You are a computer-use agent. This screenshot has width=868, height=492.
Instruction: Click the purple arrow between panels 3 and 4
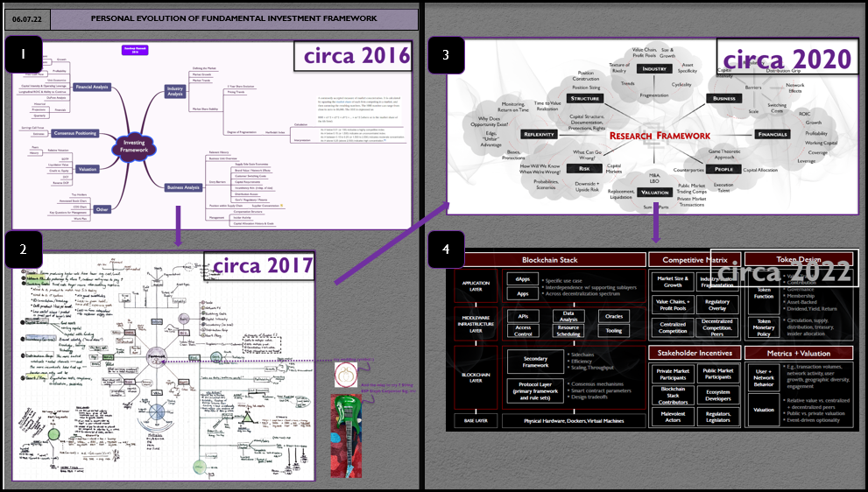pyautogui.click(x=655, y=227)
